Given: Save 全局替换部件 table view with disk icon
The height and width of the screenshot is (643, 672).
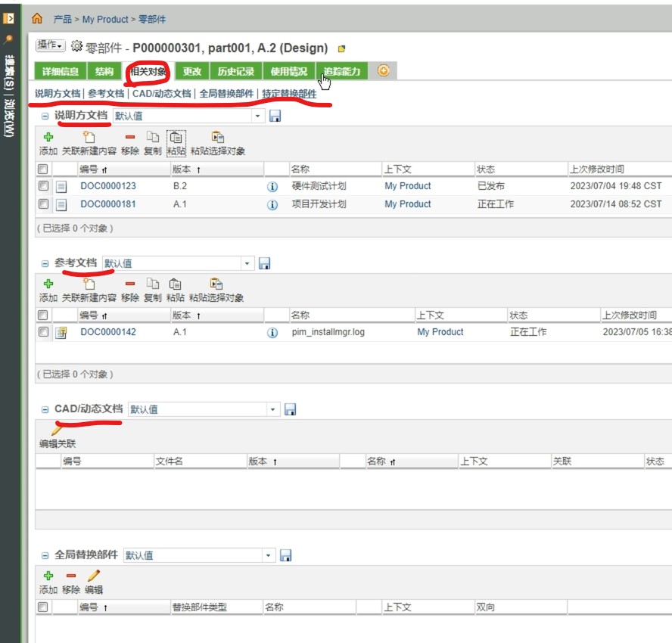Looking at the screenshot, I should [x=285, y=555].
